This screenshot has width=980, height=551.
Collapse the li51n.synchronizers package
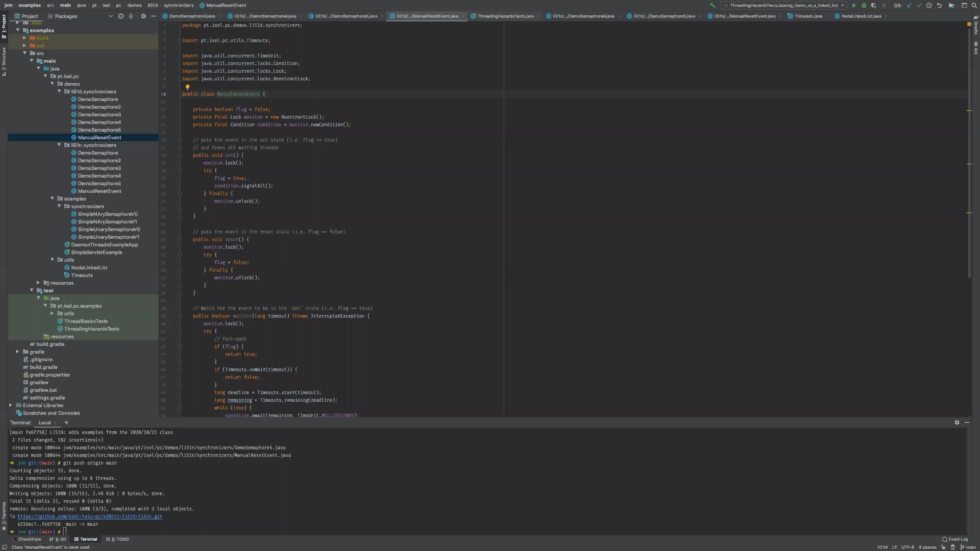click(59, 145)
